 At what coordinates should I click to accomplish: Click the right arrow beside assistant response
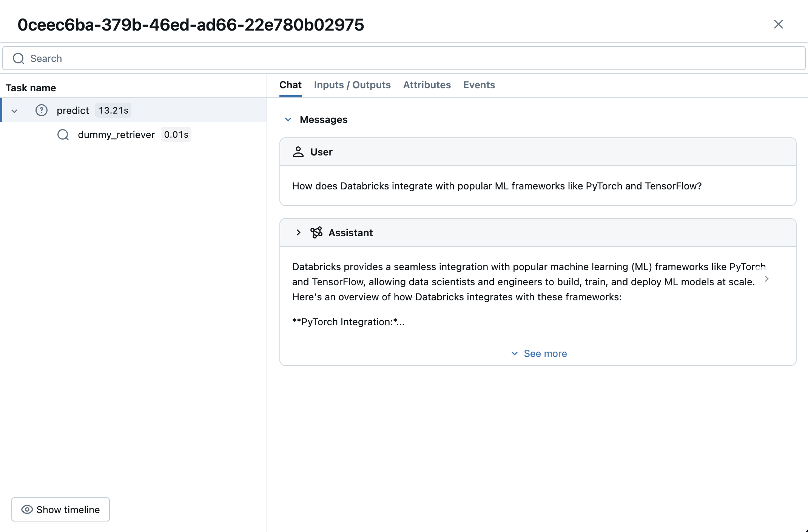(766, 279)
